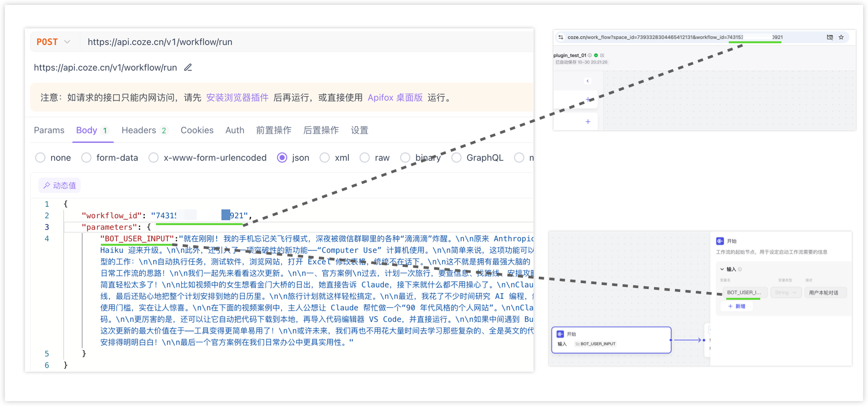Viewport: 868px width, 406px height.
Task: Click the 动态值 dynamic value button
Action: 60,185
